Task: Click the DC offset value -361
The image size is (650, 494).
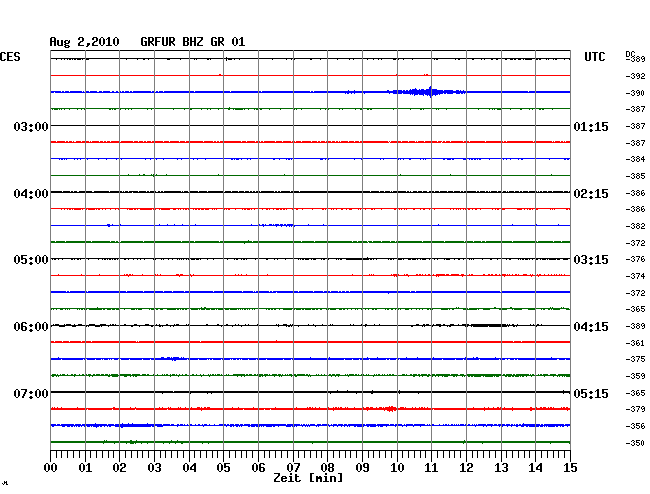Action: (635, 343)
